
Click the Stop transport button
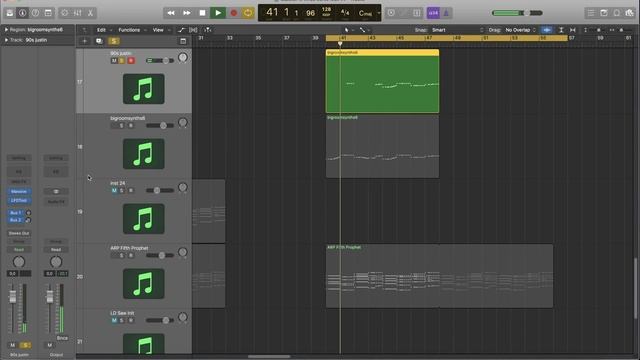click(x=202, y=13)
